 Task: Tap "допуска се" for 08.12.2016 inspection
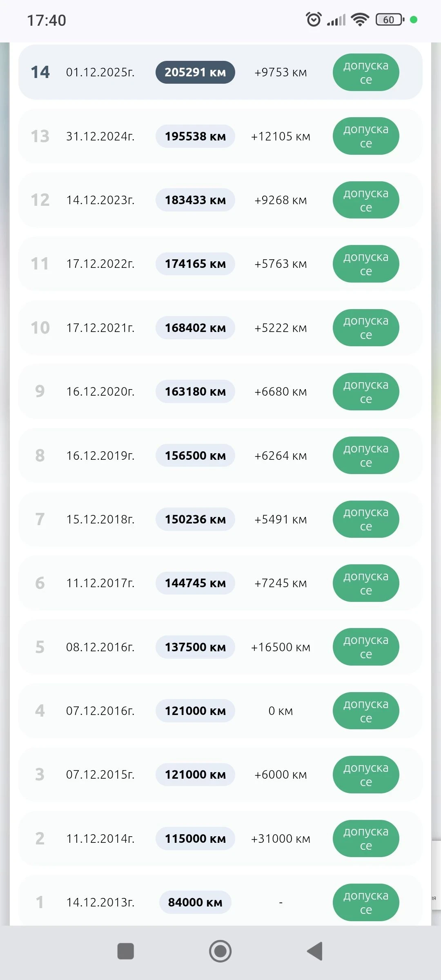click(x=366, y=647)
